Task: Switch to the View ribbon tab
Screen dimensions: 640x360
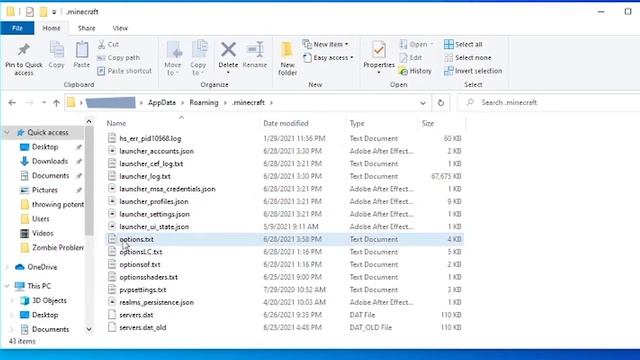Action: tap(120, 28)
